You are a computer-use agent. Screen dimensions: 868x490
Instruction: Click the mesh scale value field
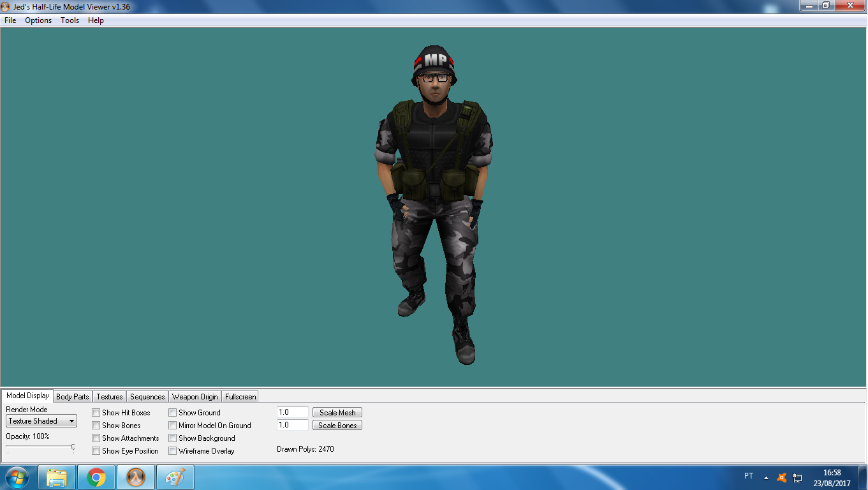[x=293, y=413]
